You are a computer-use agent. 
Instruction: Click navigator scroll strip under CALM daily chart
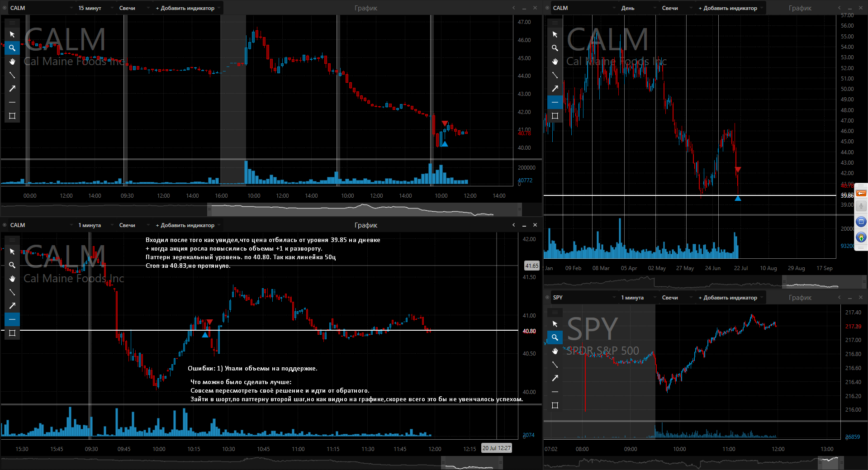(x=705, y=282)
